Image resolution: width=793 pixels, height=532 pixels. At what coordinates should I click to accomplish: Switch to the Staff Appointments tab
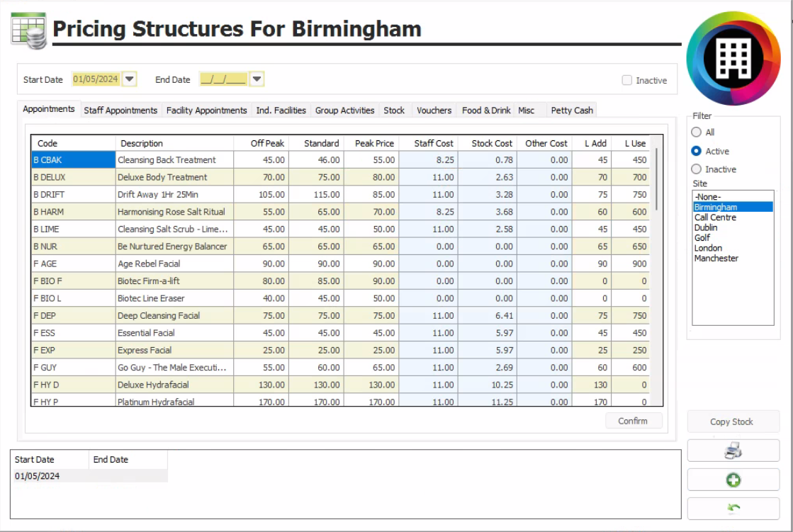(x=120, y=111)
